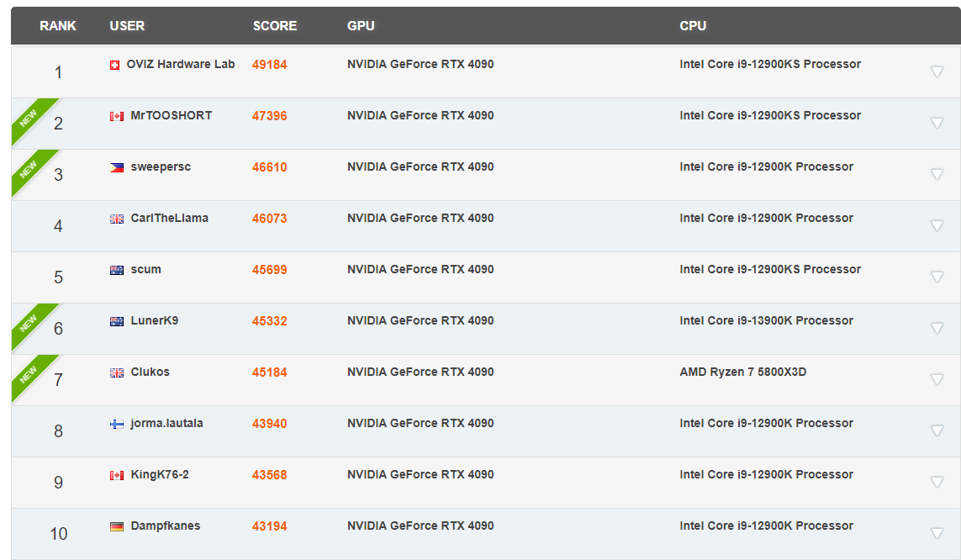Image resolution: width=961 pixels, height=560 pixels.
Task: Click the UK flag icon beside Clukos
Action: point(117,372)
